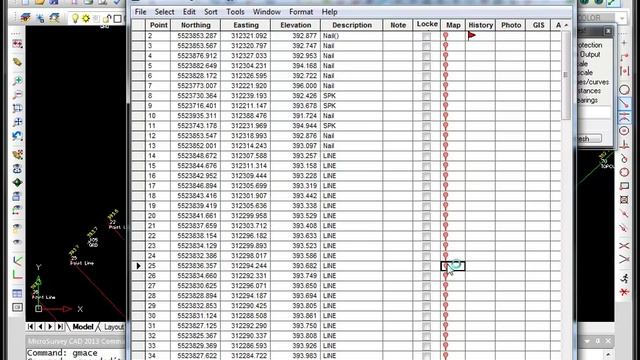The image size is (640, 360).
Task: Close the small panel behind the points window
Action: click(608, 31)
